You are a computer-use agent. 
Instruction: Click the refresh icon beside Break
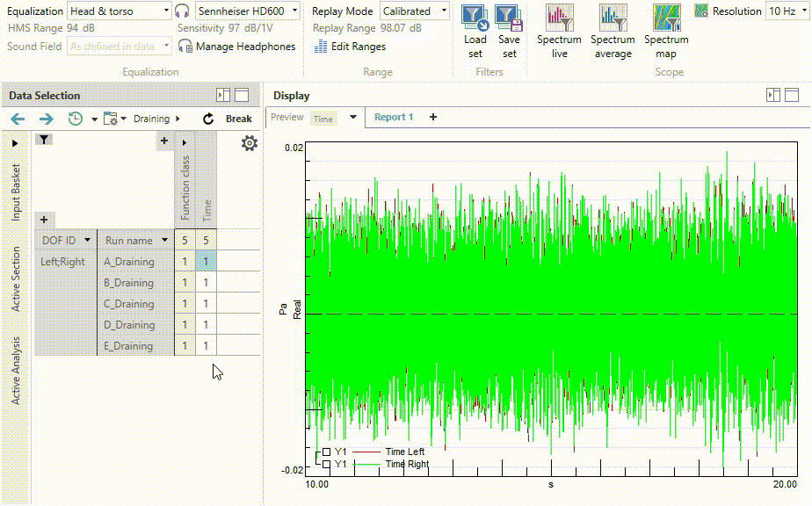point(208,119)
